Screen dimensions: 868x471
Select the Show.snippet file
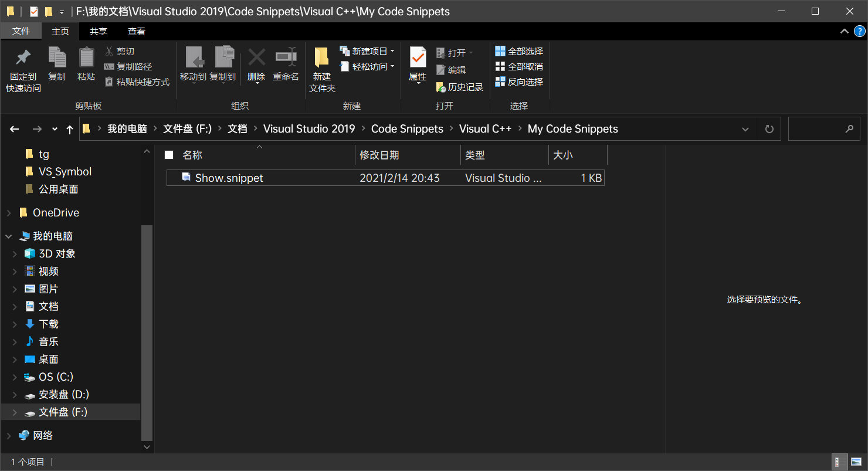tap(385, 178)
